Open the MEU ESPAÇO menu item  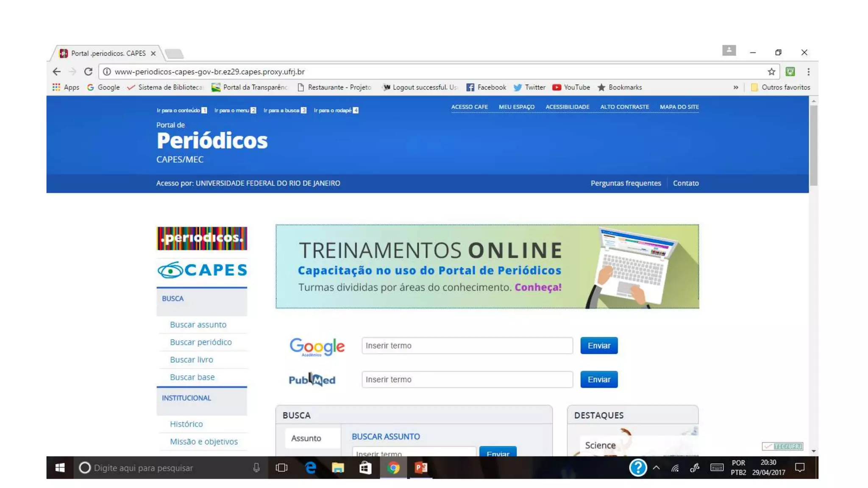tap(516, 107)
